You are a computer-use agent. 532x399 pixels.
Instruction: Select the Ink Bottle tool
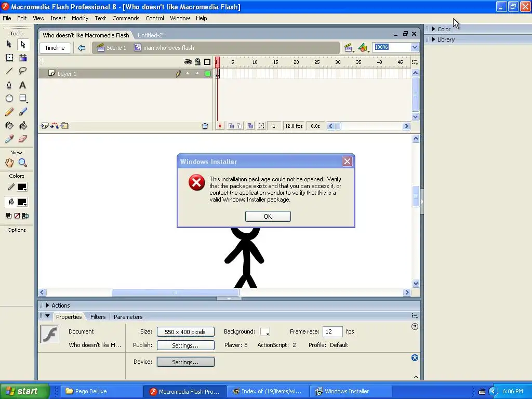pos(9,126)
